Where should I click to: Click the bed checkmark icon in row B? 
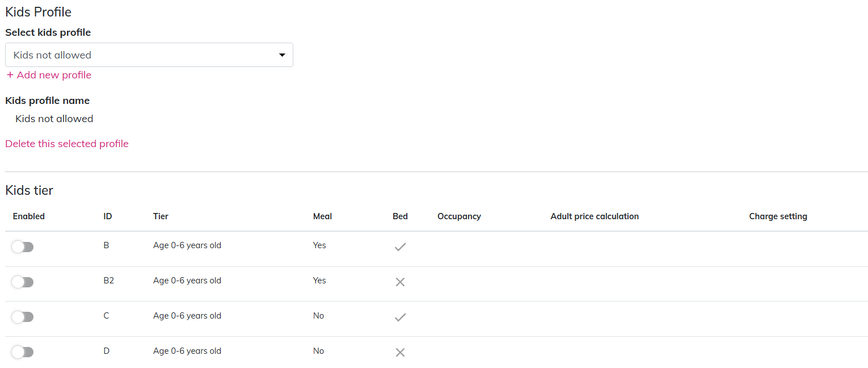coord(400,247)
